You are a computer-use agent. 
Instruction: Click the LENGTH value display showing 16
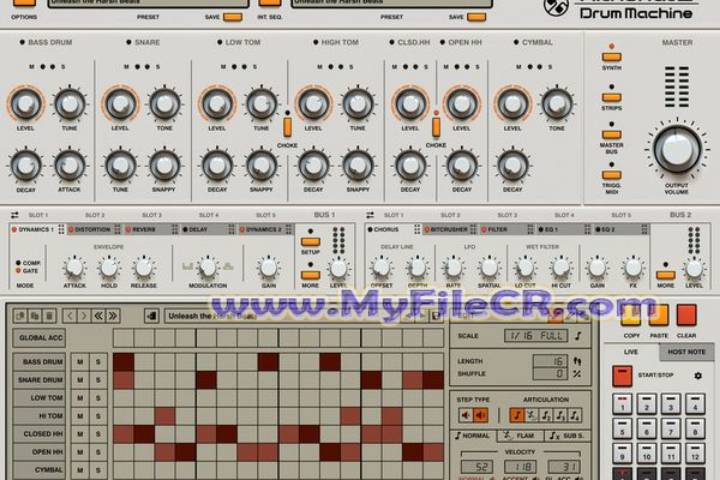[x=550, y=361]
